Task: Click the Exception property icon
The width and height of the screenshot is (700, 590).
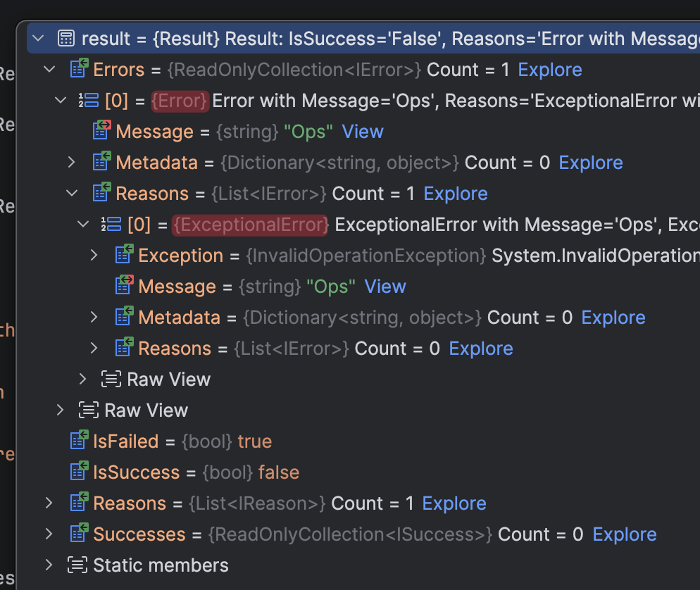Action: point(123,256)
